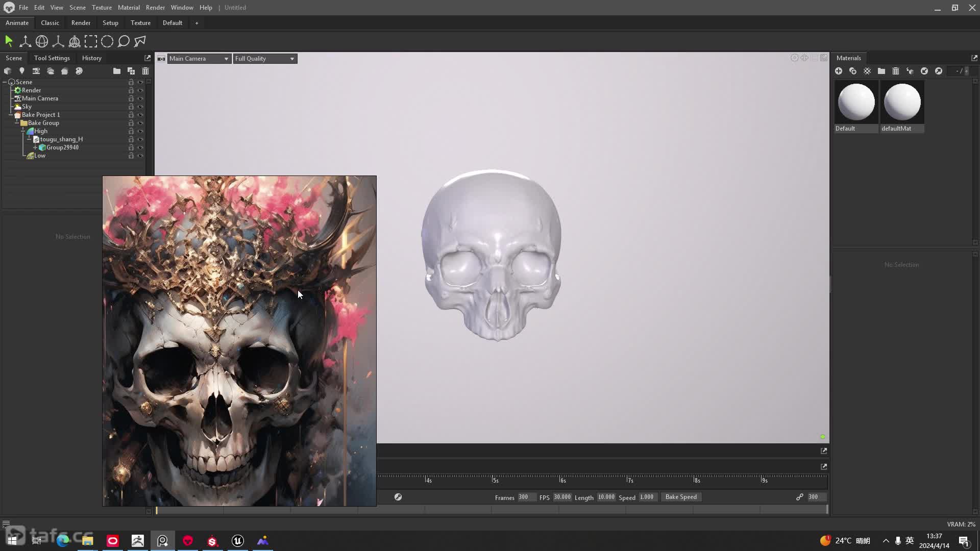Screen dimensions: 980x551
Task: Duplicate material icon in Materials panel
Action: [x=853, y=71]
